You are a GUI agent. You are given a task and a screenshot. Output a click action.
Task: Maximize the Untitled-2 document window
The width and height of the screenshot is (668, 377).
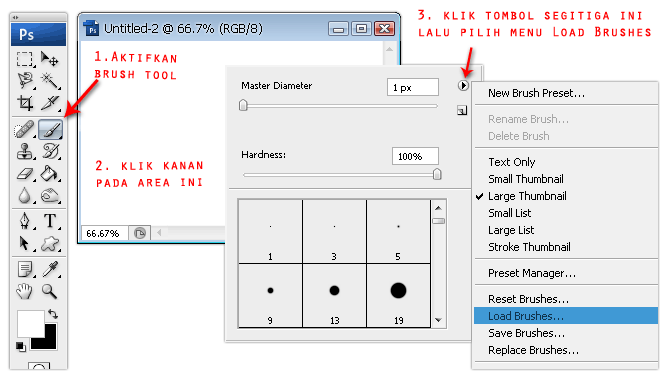point(361,29)
